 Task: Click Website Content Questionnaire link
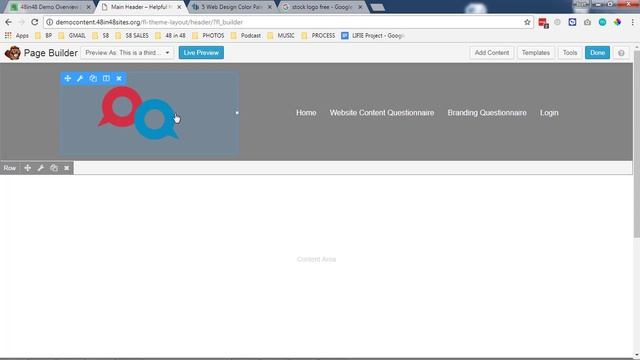point(382,113)
